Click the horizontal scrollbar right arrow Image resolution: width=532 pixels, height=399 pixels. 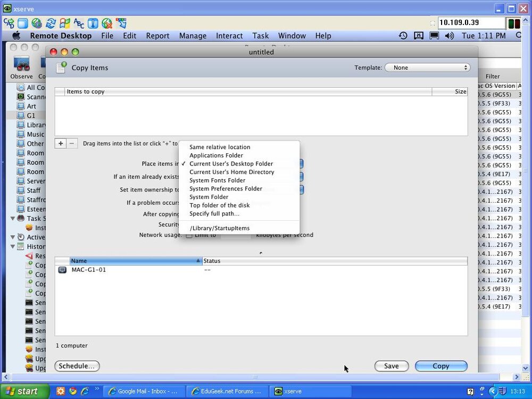[x=517, y=377]
